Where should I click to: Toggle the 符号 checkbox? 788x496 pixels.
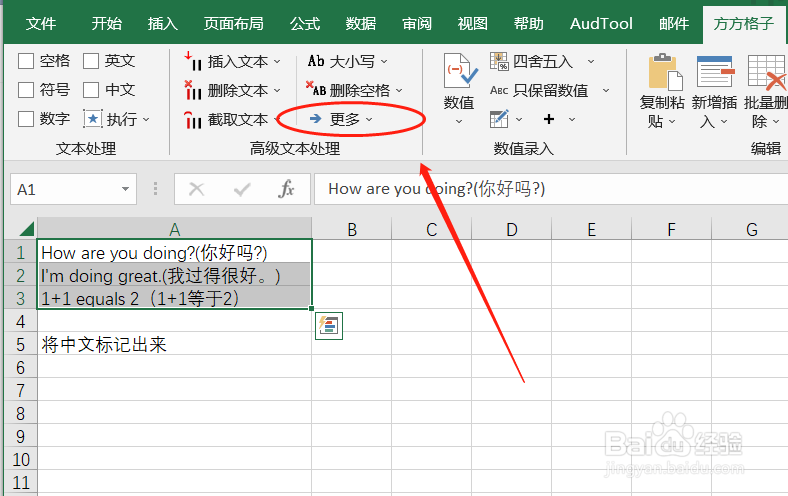click(26, 90)
